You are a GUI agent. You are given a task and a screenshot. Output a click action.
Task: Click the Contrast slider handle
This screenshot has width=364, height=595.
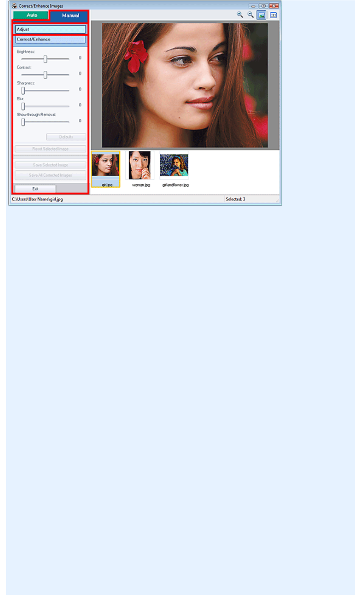[x=45, y=75]
